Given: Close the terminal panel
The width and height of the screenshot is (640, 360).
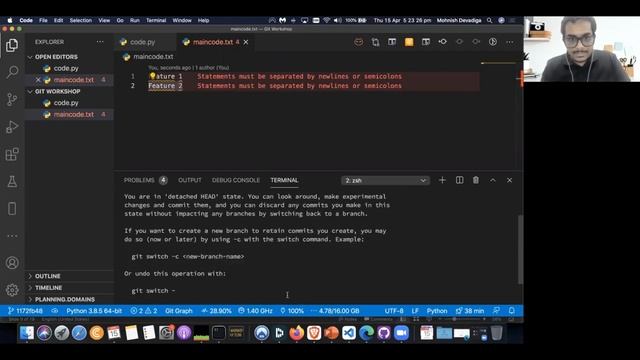Looking at the screenshot, I should [509, 180].
